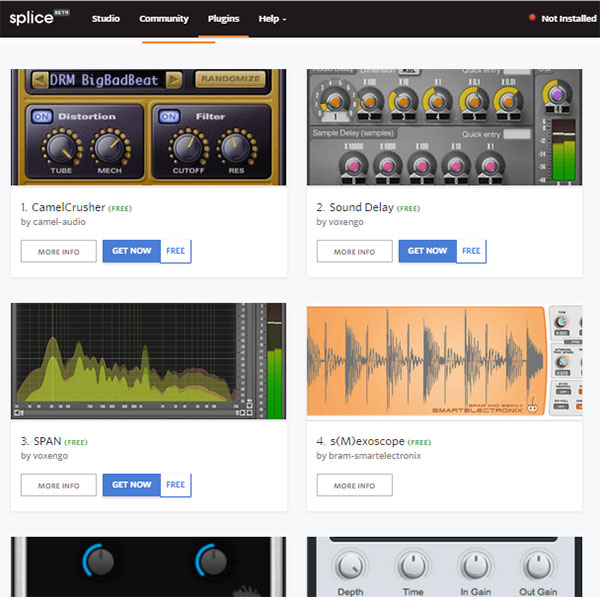This screenshot has height=597, width=600.
Task: Go to the Community page
Action: click(164, 18)
